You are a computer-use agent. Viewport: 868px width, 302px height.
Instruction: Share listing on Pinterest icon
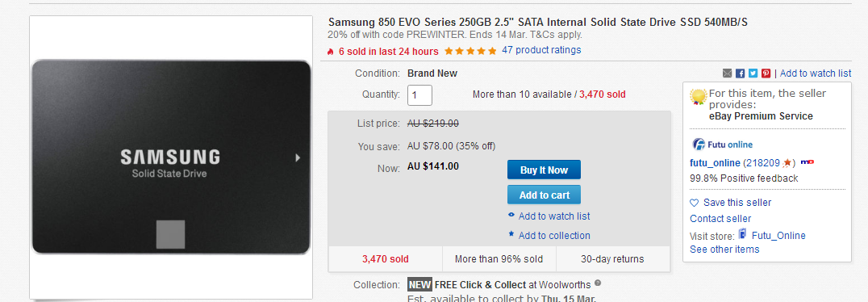point(766,73)
